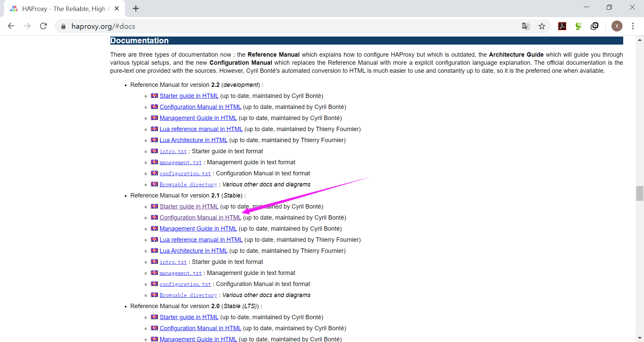Image resolution: width=644 pixels, height=342 pixels.
Task: Click UK flag beside 2.2 Lua reference manual
Action: (x=154, y=129)
